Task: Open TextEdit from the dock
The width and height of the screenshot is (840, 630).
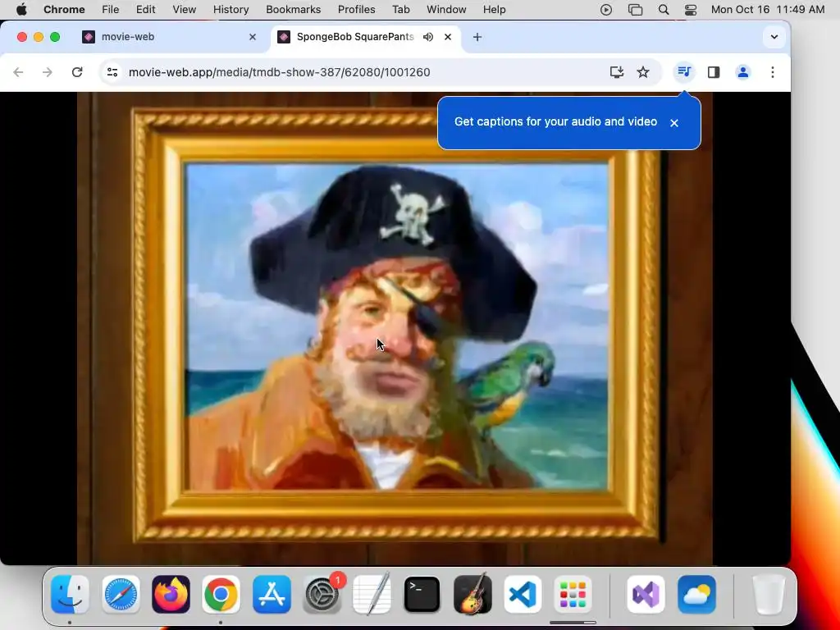Action: point(372,594)
